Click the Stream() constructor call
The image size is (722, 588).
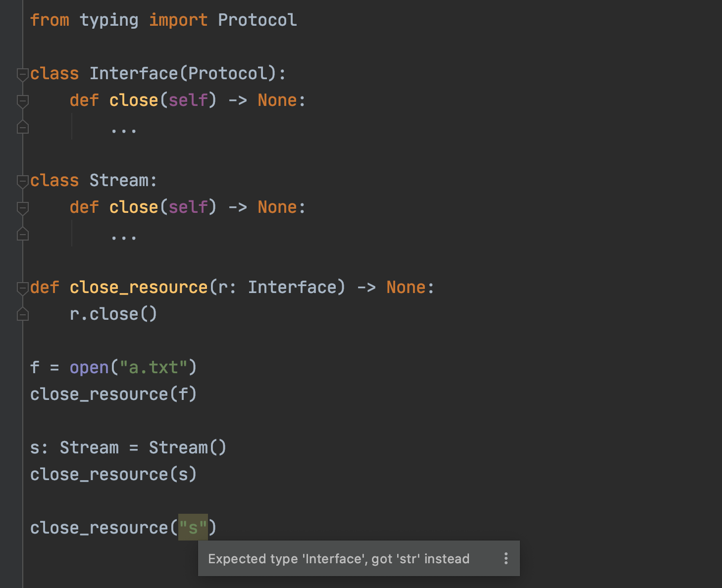coord(187,448)
